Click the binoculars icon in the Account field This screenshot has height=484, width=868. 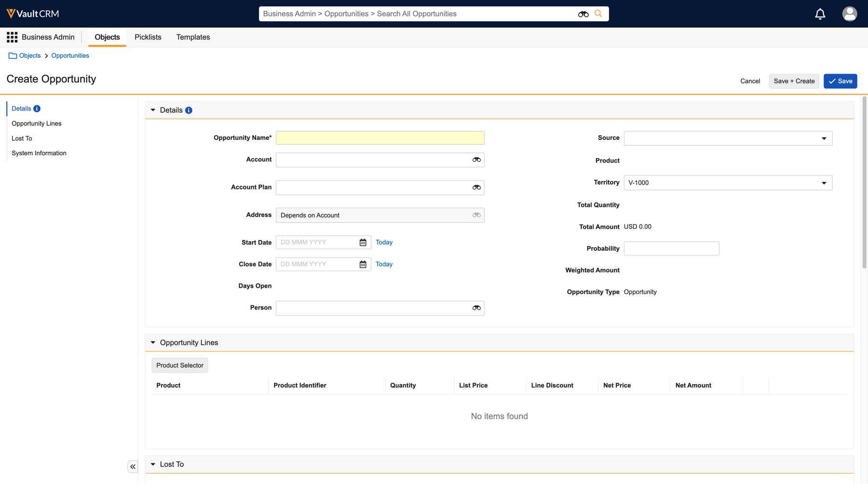pos(476,160)
